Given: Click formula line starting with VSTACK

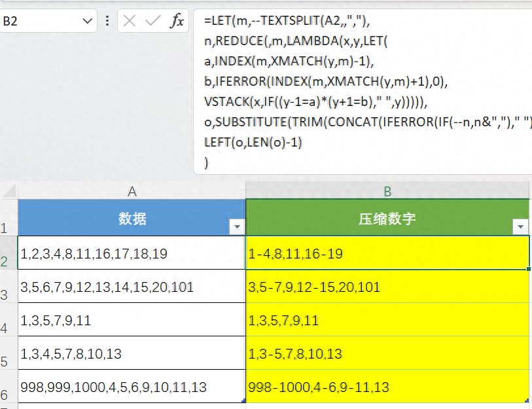Looking at the screenshot, I should [315, 102].
